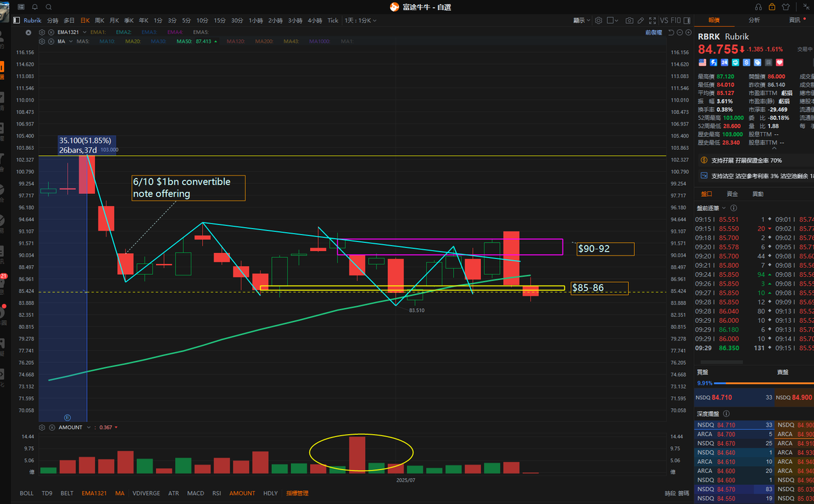814x504 pixels.
Task: Select the drawing pencil tool
Action: pyautogui.click(x=640, y=20)
